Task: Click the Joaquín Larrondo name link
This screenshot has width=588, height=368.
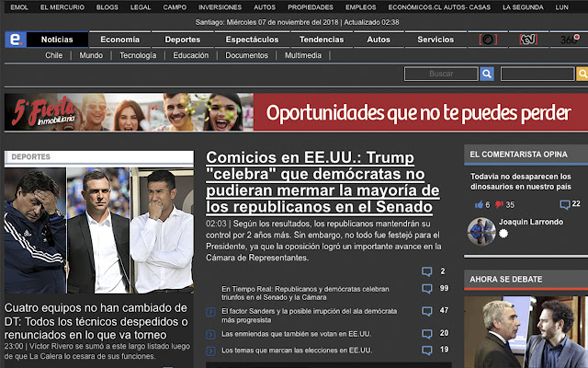Action: [x=531, y=222]
